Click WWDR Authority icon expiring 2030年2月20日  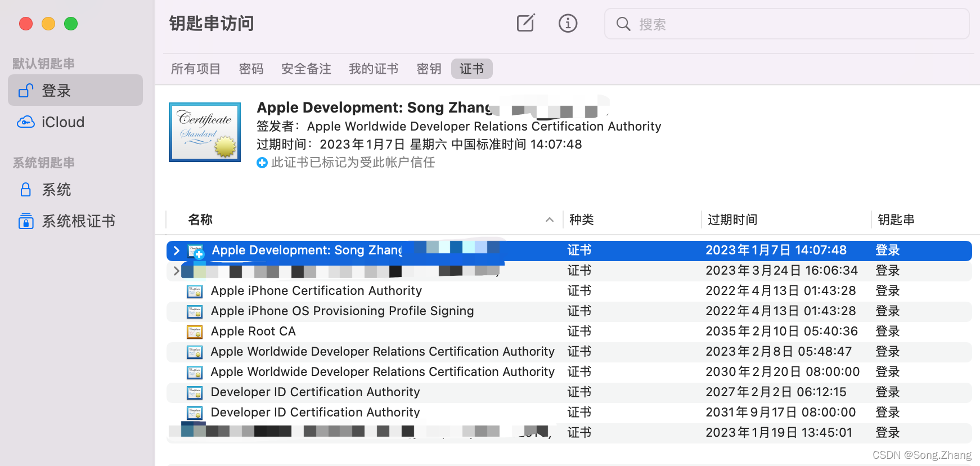195,372
